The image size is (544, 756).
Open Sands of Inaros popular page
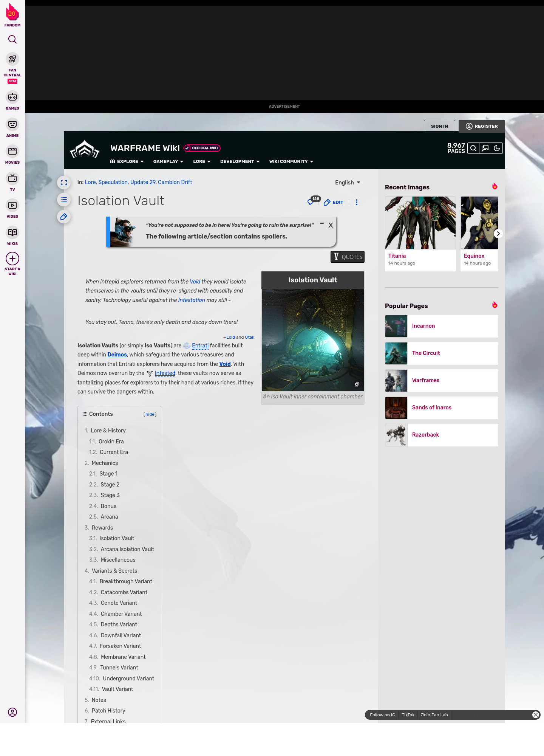pyautogui.click(x=442, y=408)
